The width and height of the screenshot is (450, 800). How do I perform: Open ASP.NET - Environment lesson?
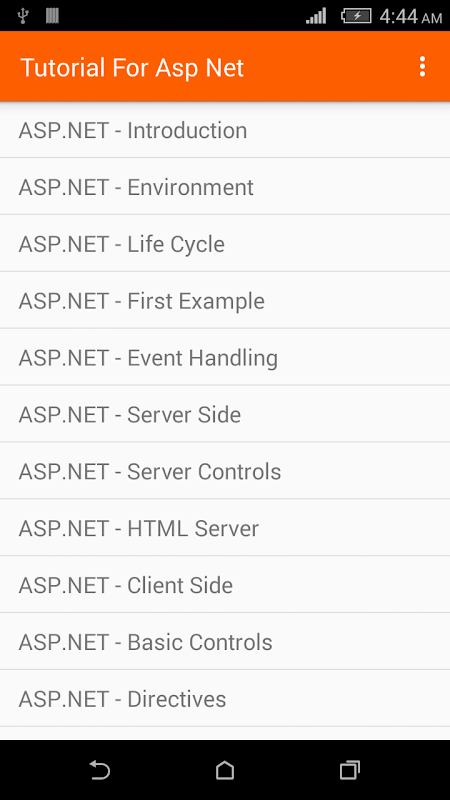point(225,187)
